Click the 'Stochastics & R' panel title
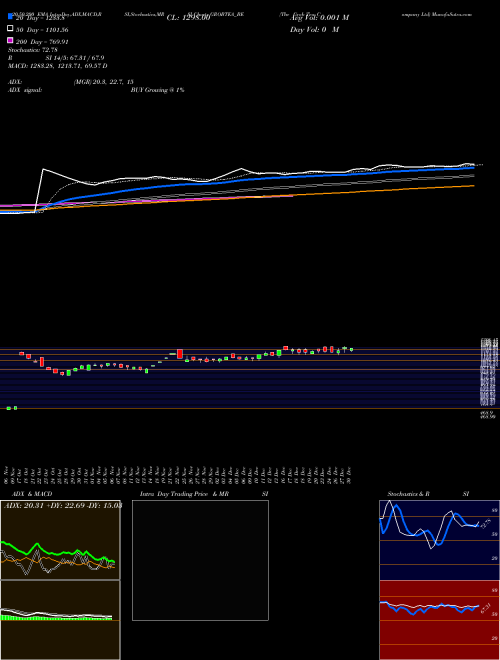This screenshot has width=500, height=660. 408,494
